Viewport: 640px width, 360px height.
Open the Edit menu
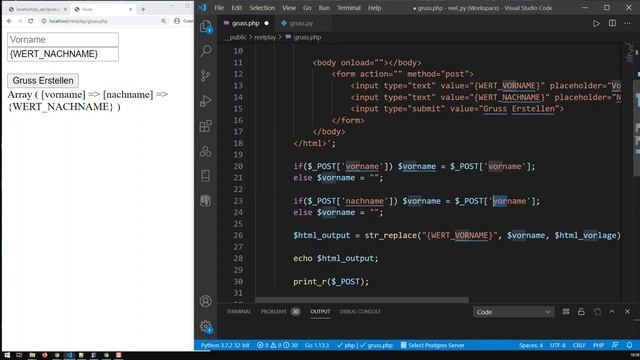point(237,8)
